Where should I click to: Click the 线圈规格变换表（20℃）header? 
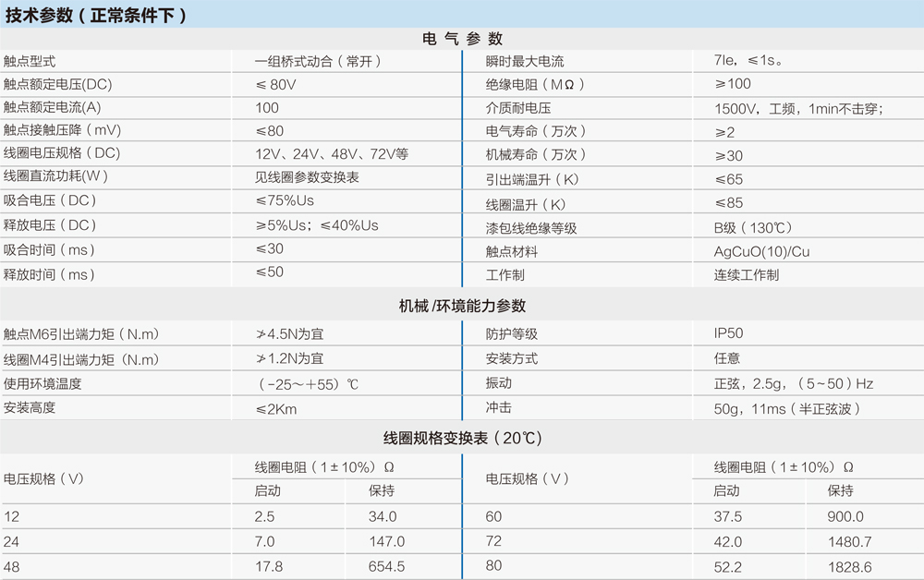click(461, 437)
